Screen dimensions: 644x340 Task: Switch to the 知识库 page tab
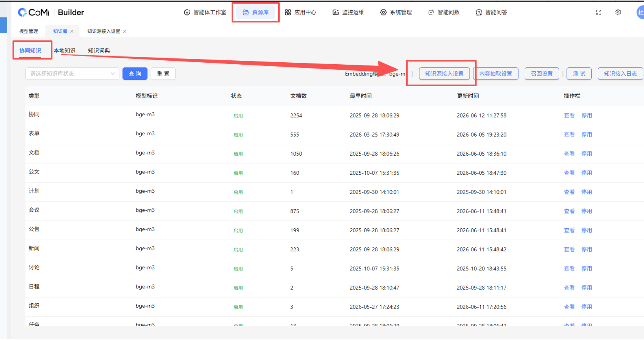coord(60,31)
